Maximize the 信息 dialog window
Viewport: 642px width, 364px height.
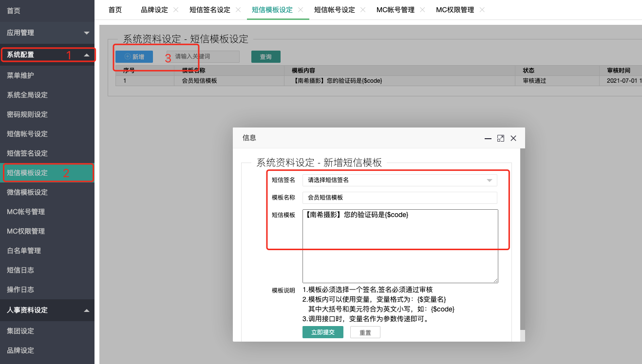(x=500, y=138)
